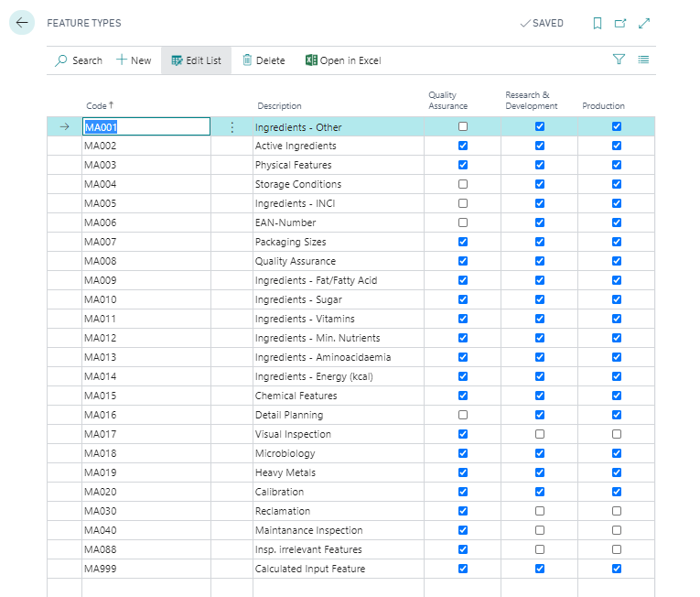Select the MA088 code cell

click(146, 549)
